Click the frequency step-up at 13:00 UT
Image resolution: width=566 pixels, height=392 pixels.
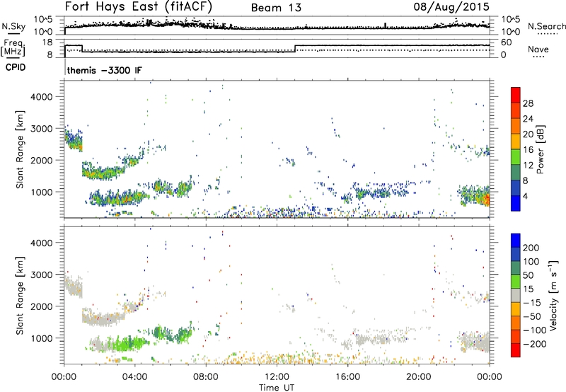(x=295, y=48)
